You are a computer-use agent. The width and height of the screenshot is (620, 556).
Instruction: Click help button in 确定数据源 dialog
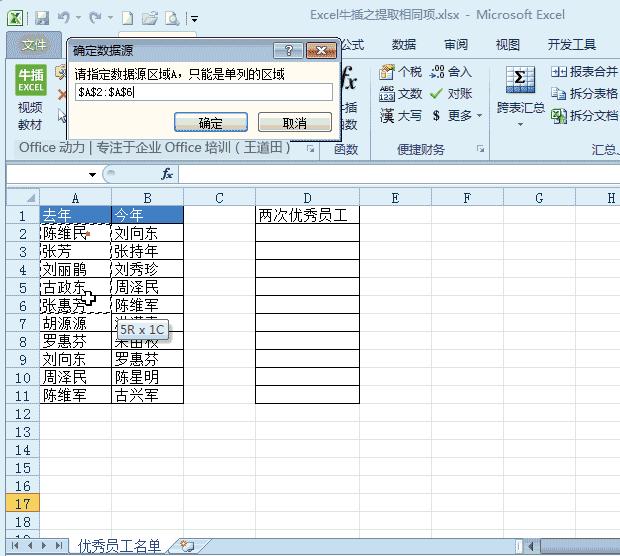(x=288, y=50)
